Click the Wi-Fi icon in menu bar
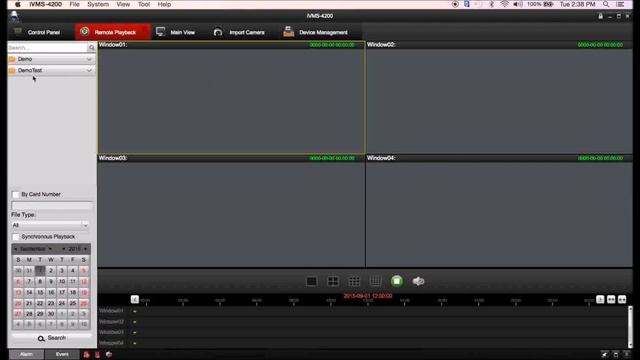Viewport: 640px width, 360px height. click(504, 4)
